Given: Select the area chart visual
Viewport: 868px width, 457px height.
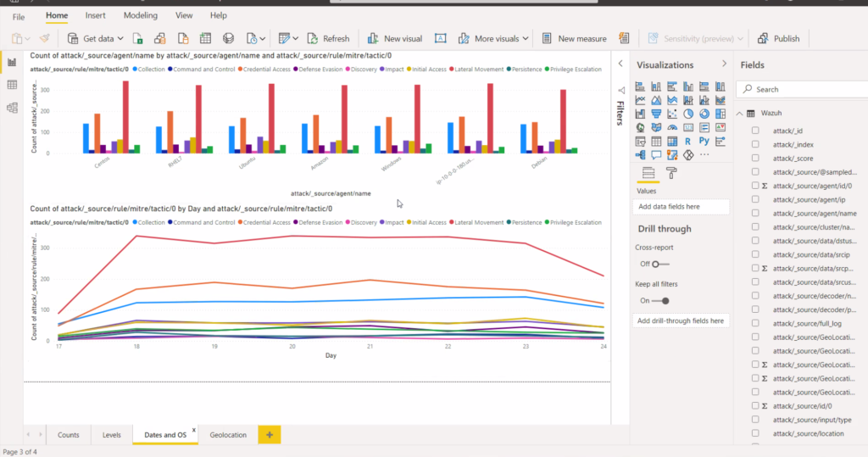Looking at the screenshot, I should (x=656, y=100).
